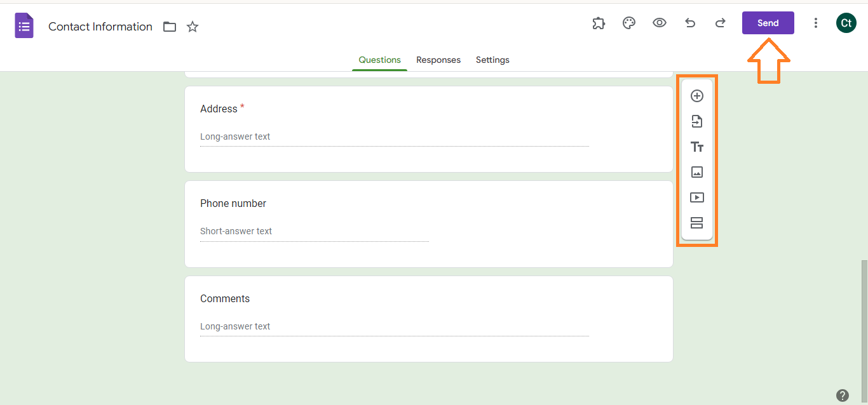Switch to the Responses tab
This screenshot has height=405, width=868.
(438, 60)
